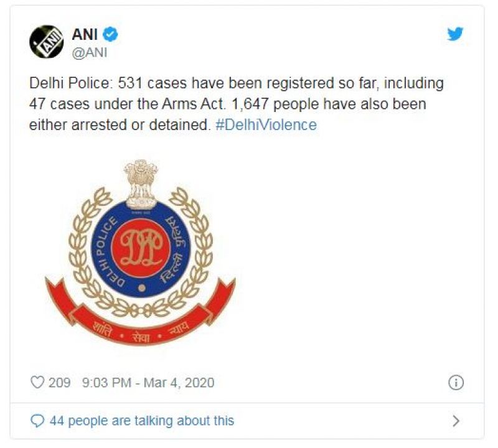Click the right chevron arrow in the footer

point(456,421)
